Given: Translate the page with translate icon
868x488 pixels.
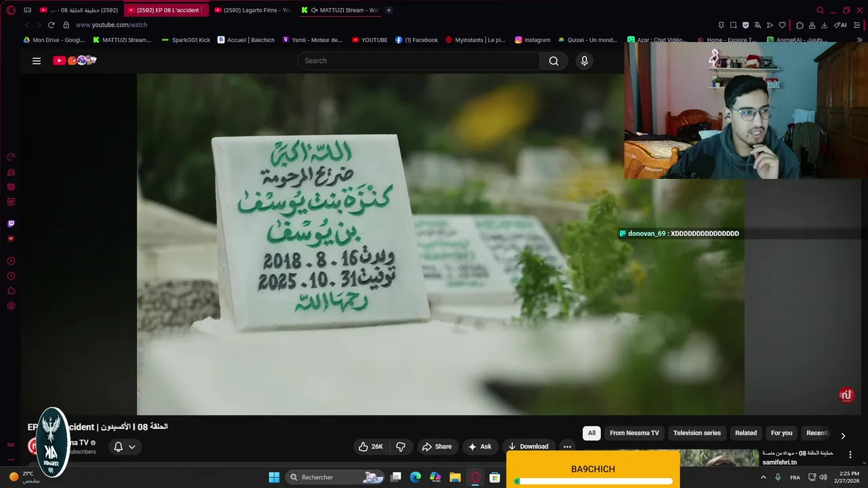Looking at the screenshot, I should (757, 25).
